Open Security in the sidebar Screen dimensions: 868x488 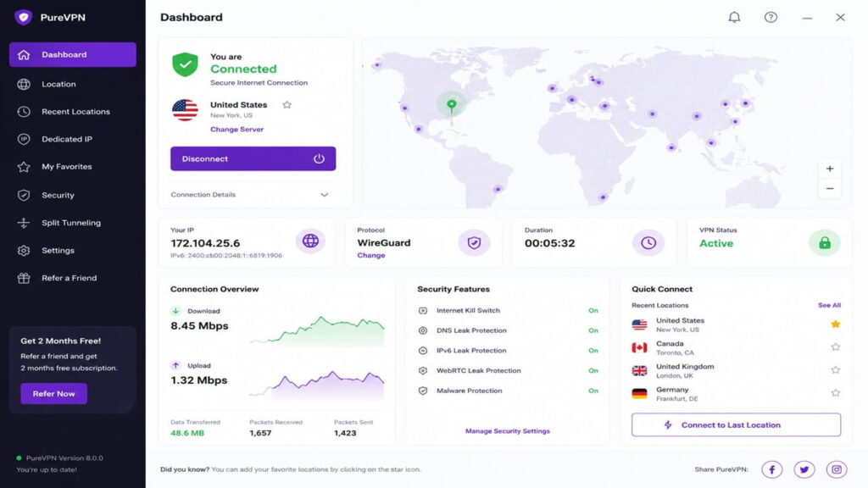[73, 196]
